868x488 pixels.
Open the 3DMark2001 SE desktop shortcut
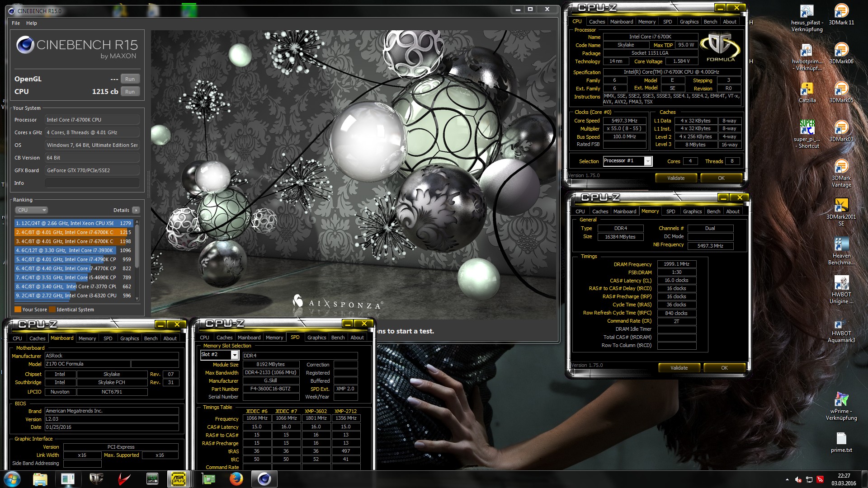pos(841,212)
